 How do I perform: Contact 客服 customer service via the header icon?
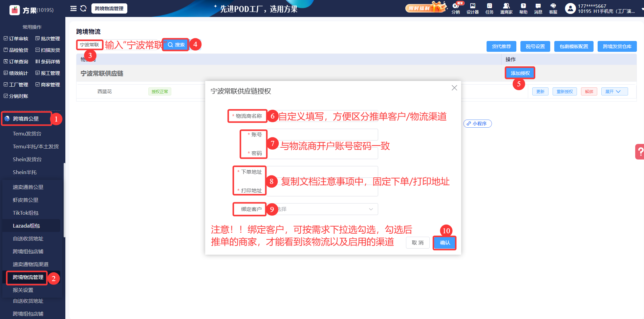(553, 8)
